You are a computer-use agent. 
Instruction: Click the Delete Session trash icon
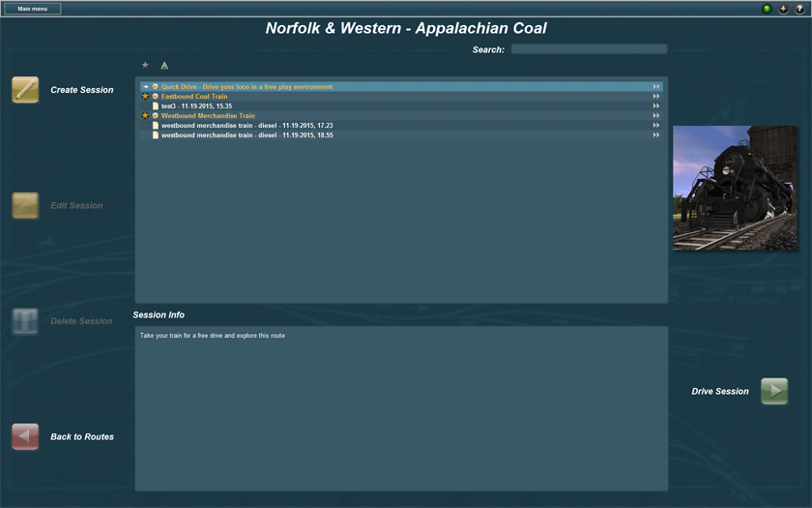pos(25,321)
